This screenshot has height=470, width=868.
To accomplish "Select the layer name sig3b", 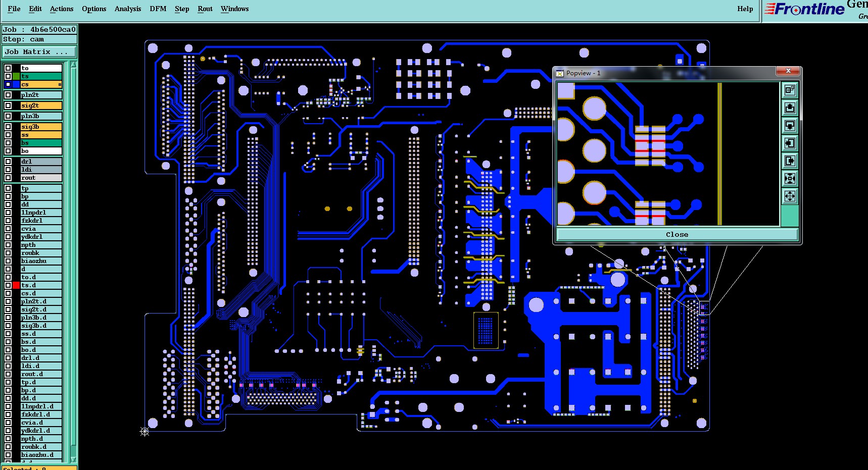I will click(x=41, y=127).
